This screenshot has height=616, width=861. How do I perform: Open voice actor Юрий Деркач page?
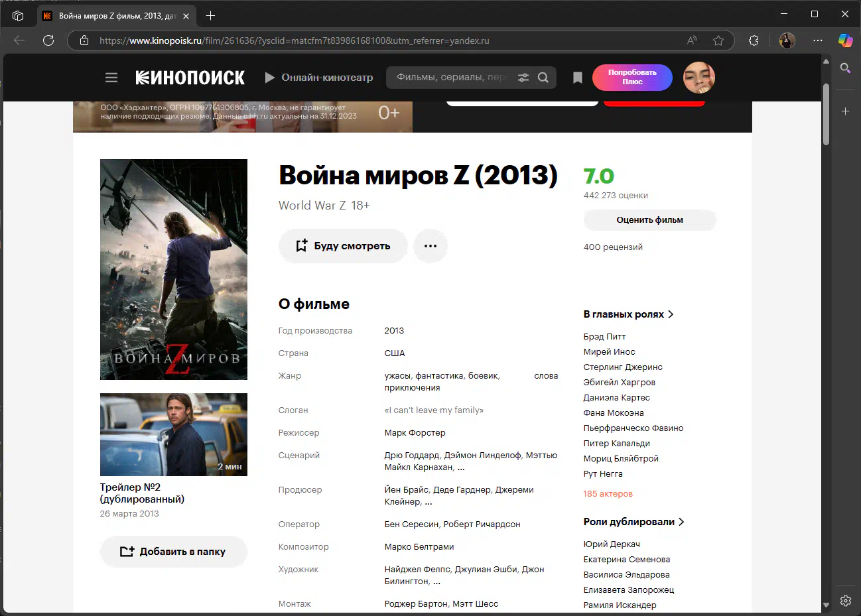tap(612, 544)
